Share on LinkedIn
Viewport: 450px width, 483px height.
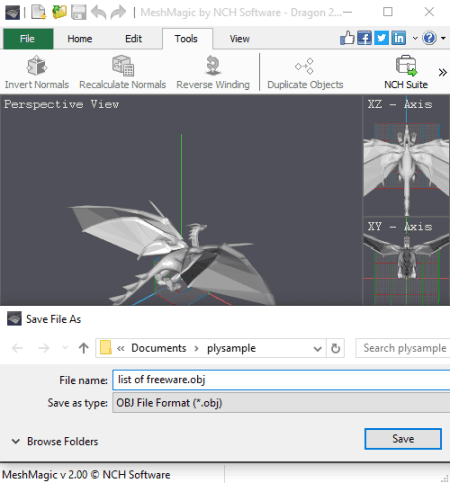(x=399, y=38)
